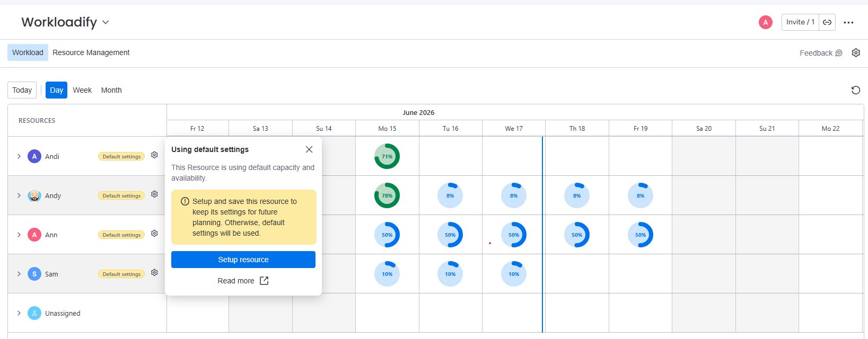Click Ann's 50% ring on Tu 16

coord(450,235)
